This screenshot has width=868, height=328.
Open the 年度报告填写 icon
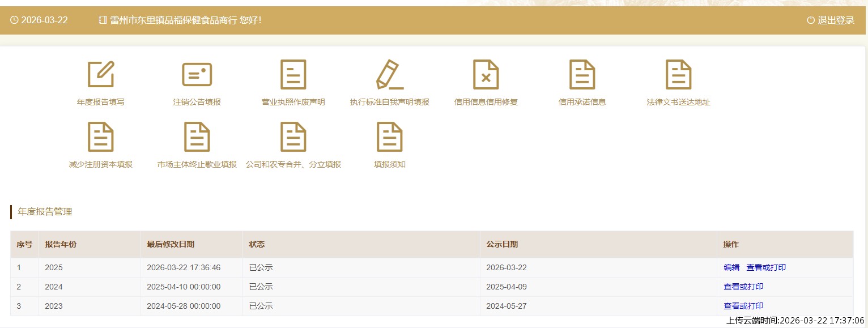[x=101, y=74]
